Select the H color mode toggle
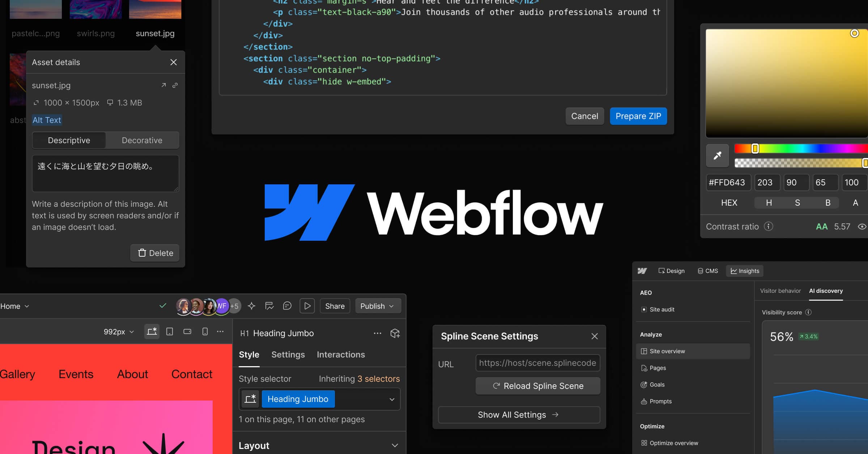The image size is (868, 454). click(769, 203)
